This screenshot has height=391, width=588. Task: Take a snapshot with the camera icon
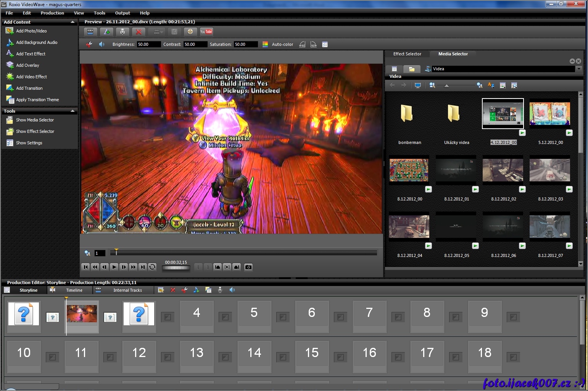click(x=248, y=267)
